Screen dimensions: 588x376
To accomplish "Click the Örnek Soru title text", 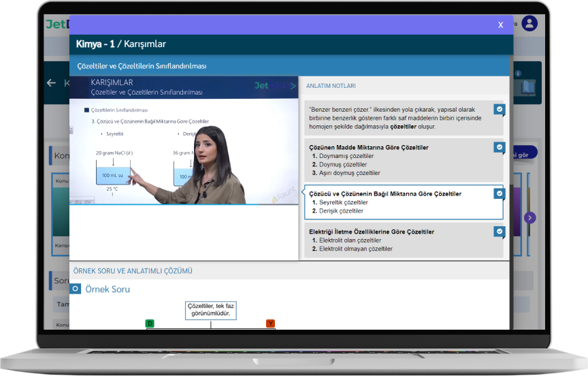I will [108, 289].
